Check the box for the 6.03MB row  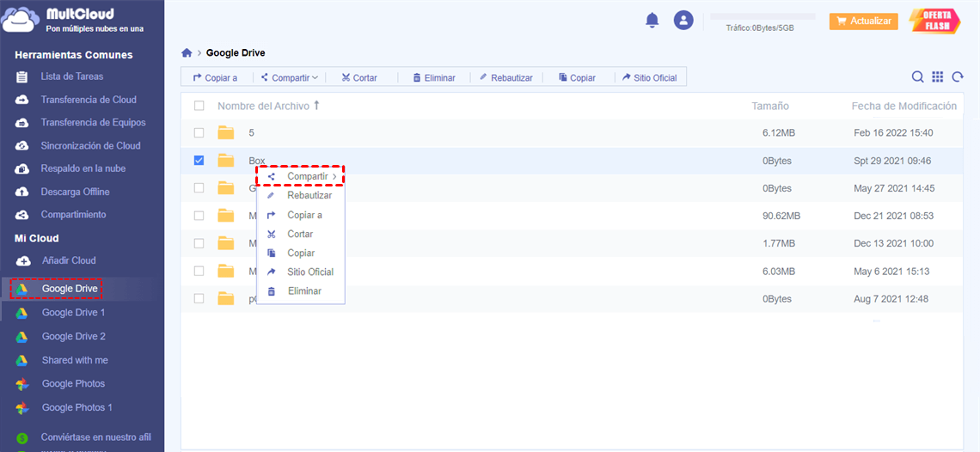pyautogui.click(x=199, y=272)
